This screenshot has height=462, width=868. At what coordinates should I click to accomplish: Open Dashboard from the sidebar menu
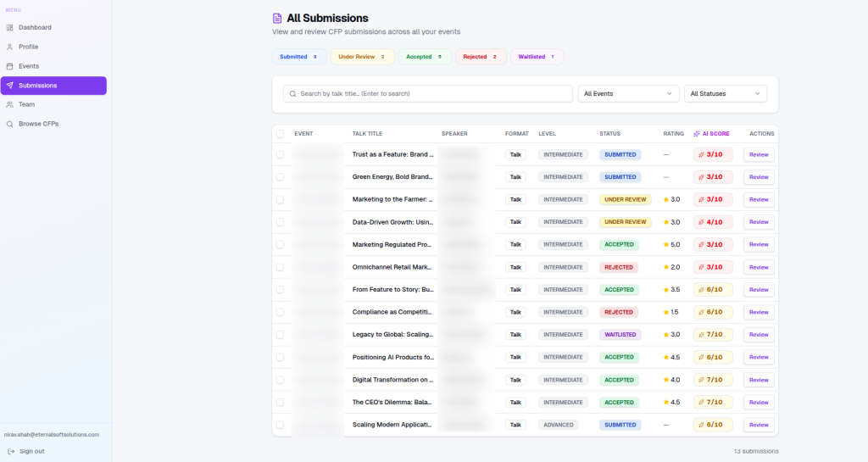(x=53, y=28)
